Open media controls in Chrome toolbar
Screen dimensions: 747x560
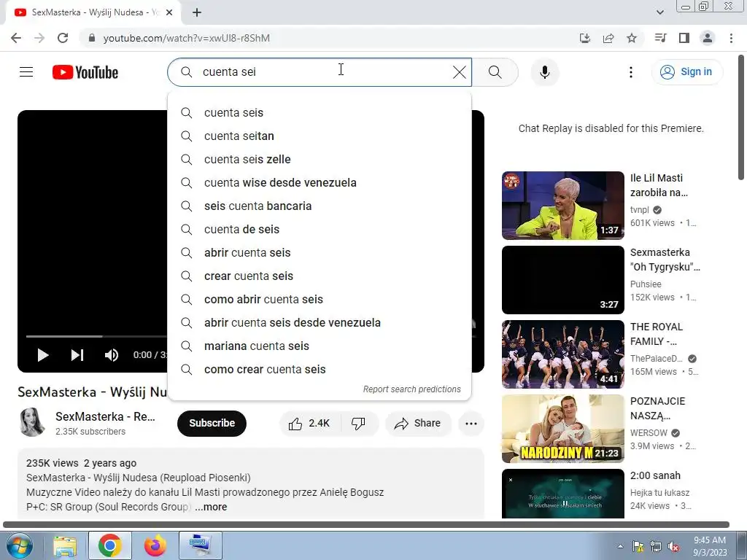[x=660, y=38]
